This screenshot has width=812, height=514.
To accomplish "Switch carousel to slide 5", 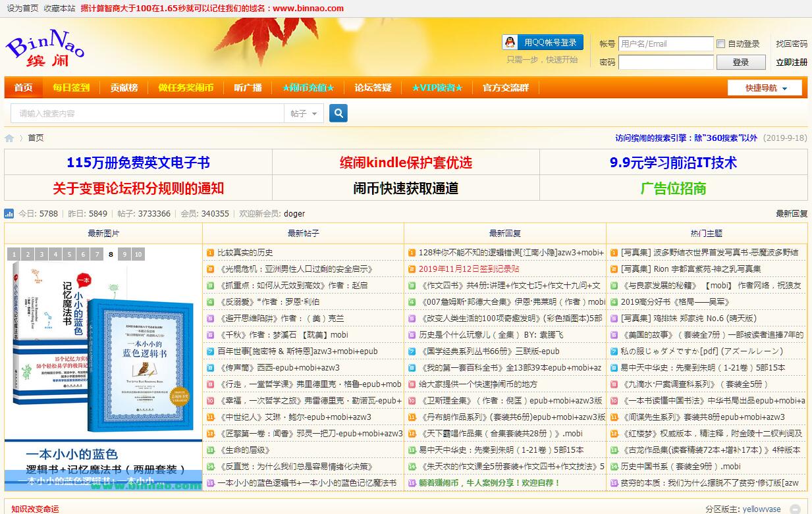I will click(69, 255).
